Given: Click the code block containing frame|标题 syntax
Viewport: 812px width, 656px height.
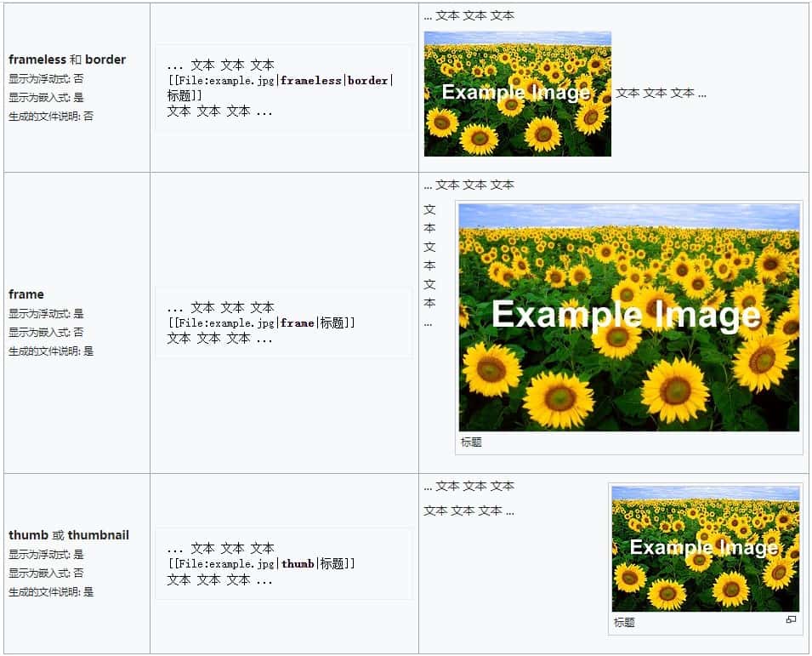Looking at the screenshot, I should [283, 323].
